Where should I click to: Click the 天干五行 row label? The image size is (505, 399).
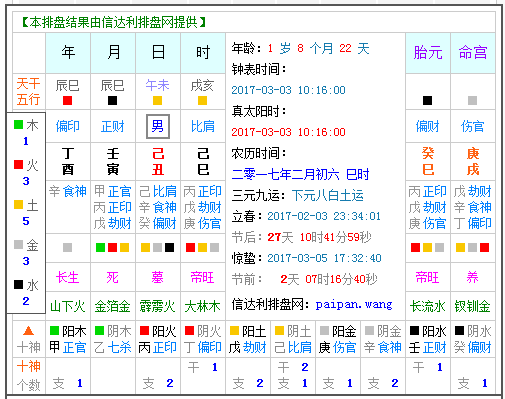click(29, 91)
